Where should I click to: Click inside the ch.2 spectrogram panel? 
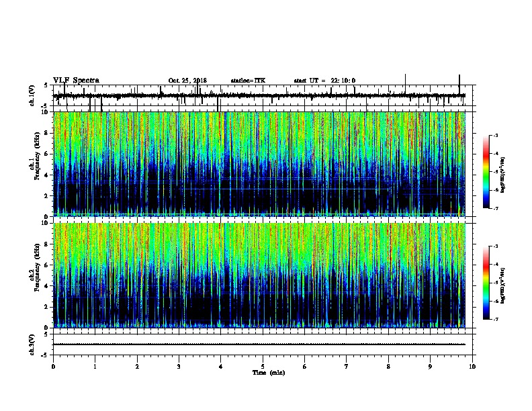click(x=259, y=275)
